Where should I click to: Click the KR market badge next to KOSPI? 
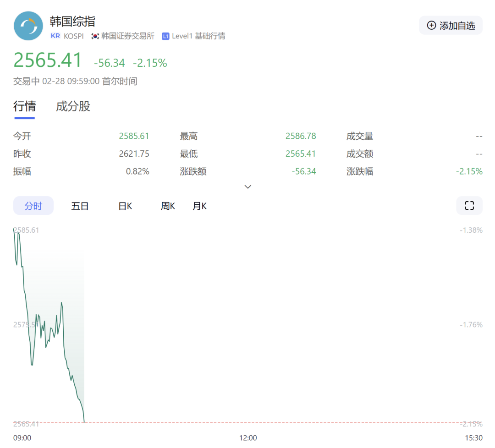pos(55,36)
